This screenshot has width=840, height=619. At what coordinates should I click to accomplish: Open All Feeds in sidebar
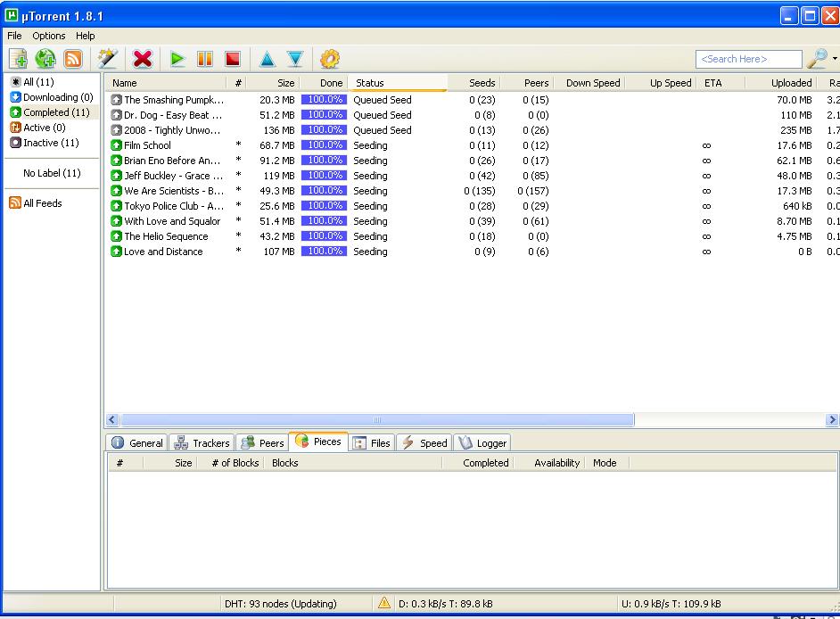pyautogui.click(x=36, y=203)
